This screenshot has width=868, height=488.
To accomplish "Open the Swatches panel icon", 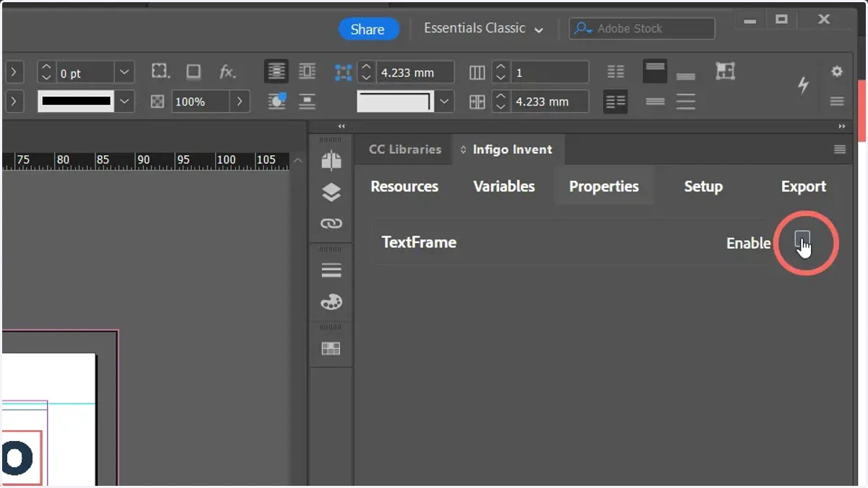I will [331, 348].
